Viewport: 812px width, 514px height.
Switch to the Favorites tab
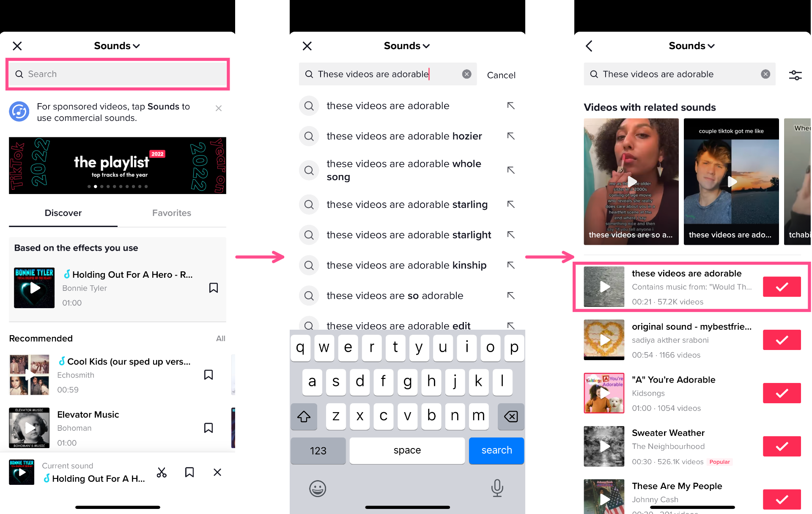coord(172,213)
